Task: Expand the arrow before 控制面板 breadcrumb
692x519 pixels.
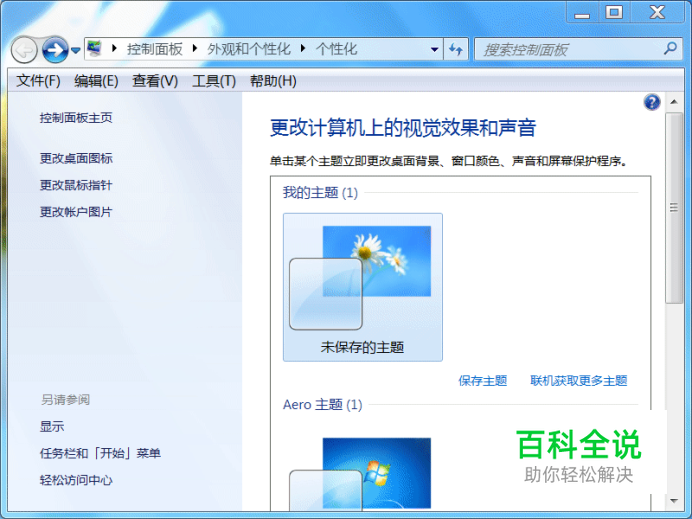Action: click(114, 49)
